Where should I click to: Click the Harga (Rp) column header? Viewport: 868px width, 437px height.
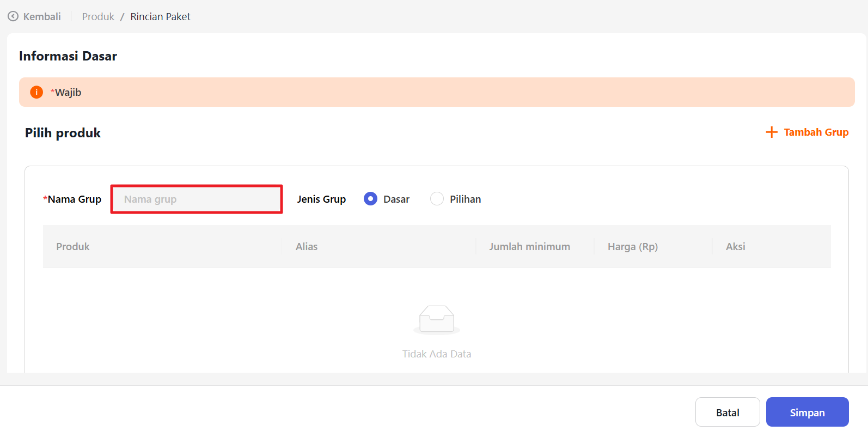click(632, 247)
